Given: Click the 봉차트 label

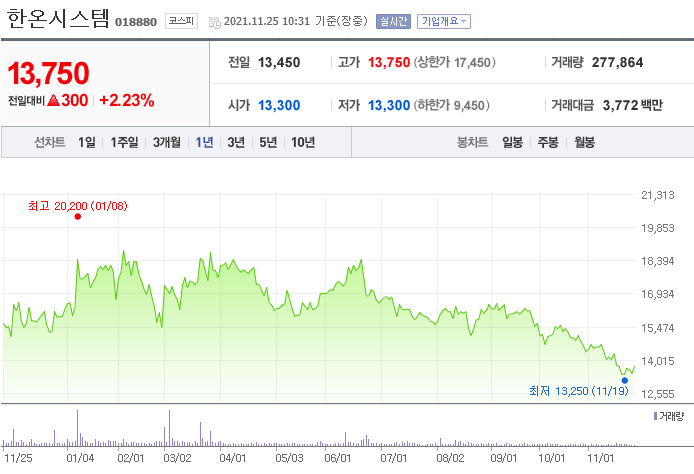Looking at the screenshot, I should click(473, 143).
